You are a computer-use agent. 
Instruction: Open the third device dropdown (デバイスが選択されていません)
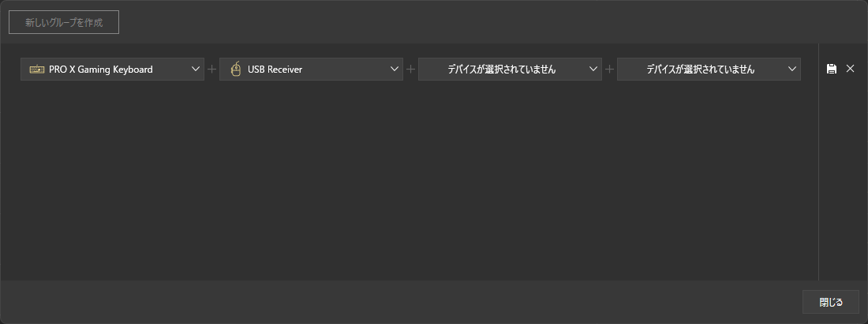point(510,70)
